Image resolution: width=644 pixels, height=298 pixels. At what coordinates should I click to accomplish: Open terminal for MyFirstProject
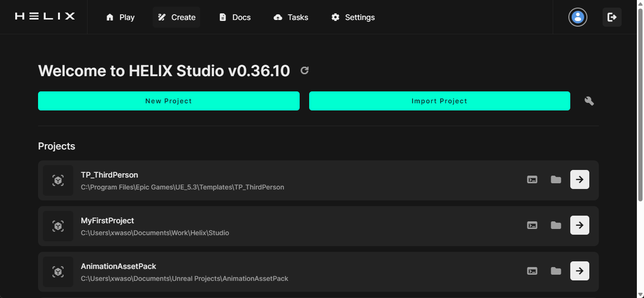tap(532, 225)
